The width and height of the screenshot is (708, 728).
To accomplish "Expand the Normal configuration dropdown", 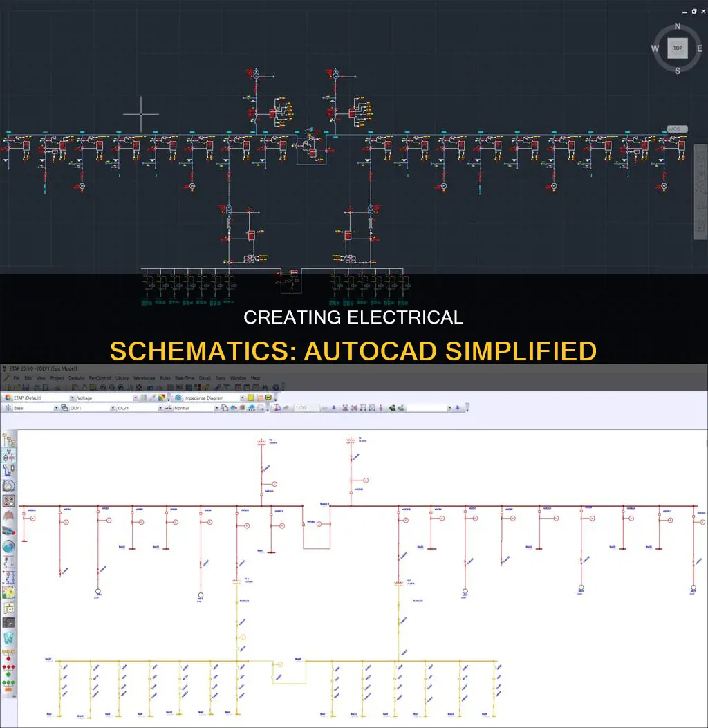I will click(x=216, y=408).
